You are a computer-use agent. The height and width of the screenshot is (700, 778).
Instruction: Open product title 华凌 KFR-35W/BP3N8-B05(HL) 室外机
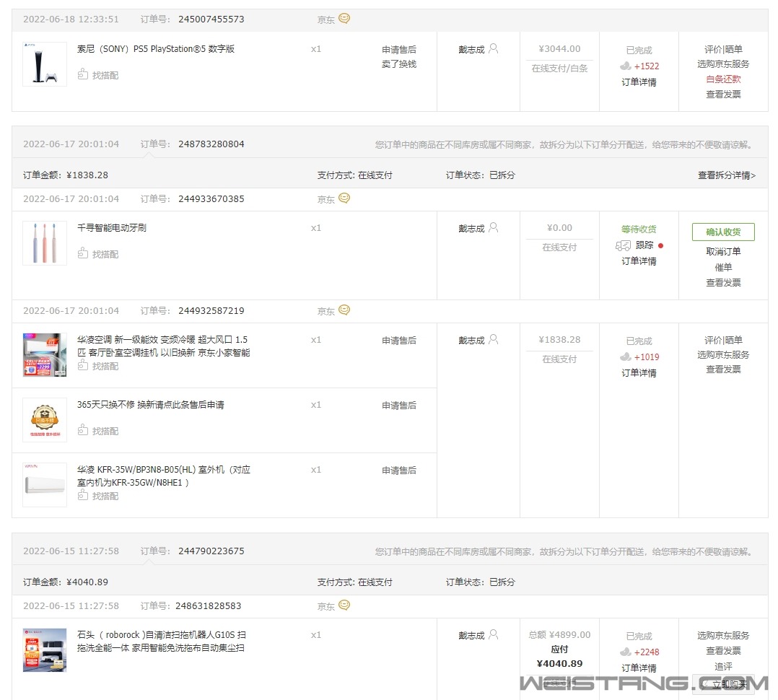point(163,476)
